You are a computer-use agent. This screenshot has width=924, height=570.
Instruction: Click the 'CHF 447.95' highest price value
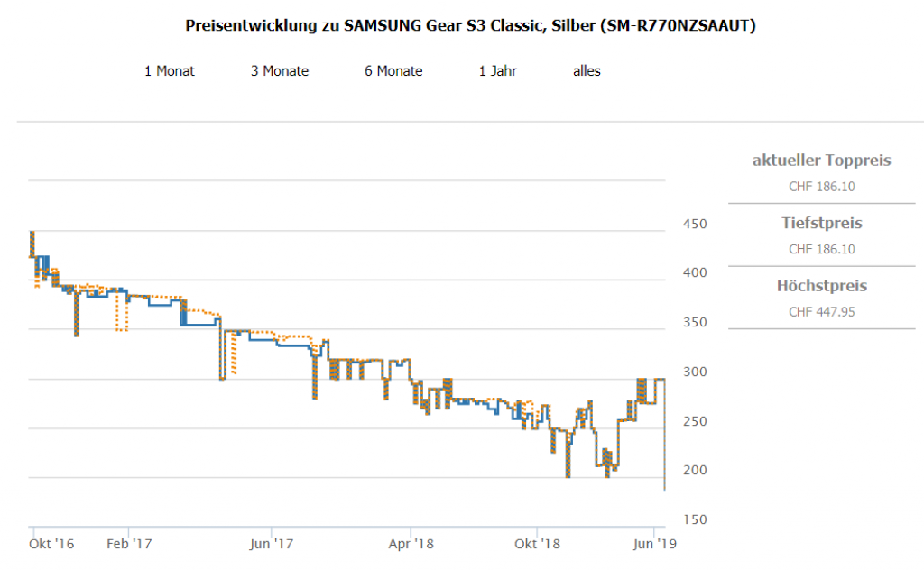click(821, 312)
